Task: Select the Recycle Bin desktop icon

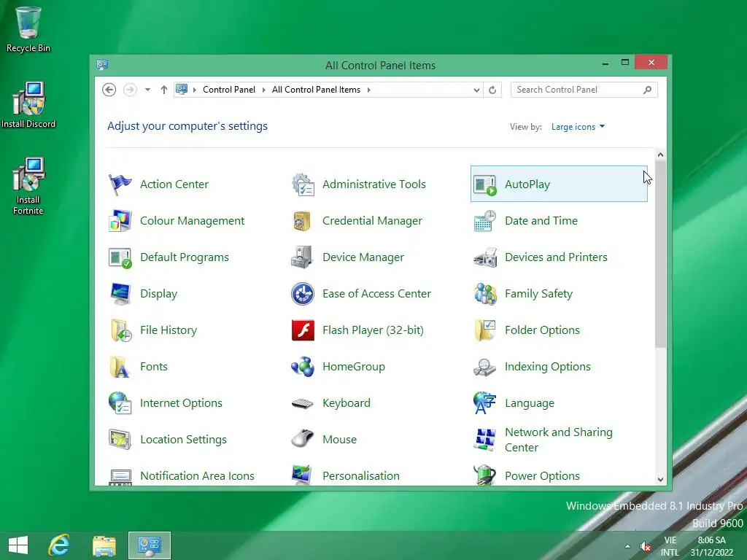Action: [28, 29]
